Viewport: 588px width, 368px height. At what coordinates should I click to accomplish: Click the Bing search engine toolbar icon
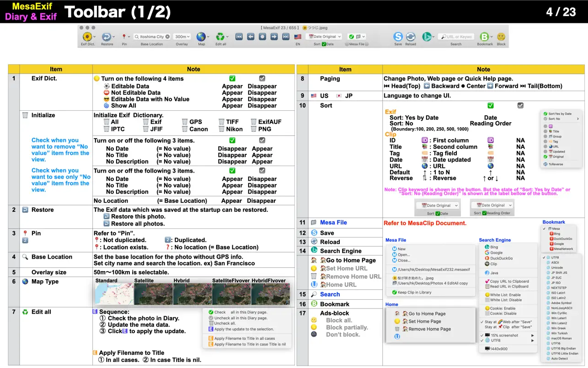pos(427,37)
